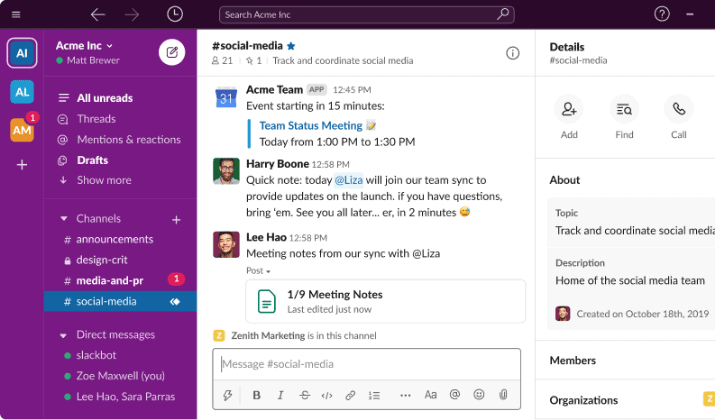Attach a file with paperclip

503,394
